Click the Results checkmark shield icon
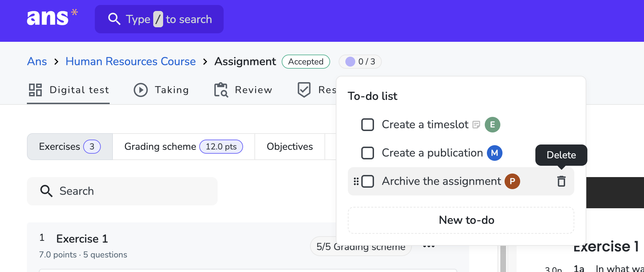This screenshot has width=644, height=272. pos(304,90)
